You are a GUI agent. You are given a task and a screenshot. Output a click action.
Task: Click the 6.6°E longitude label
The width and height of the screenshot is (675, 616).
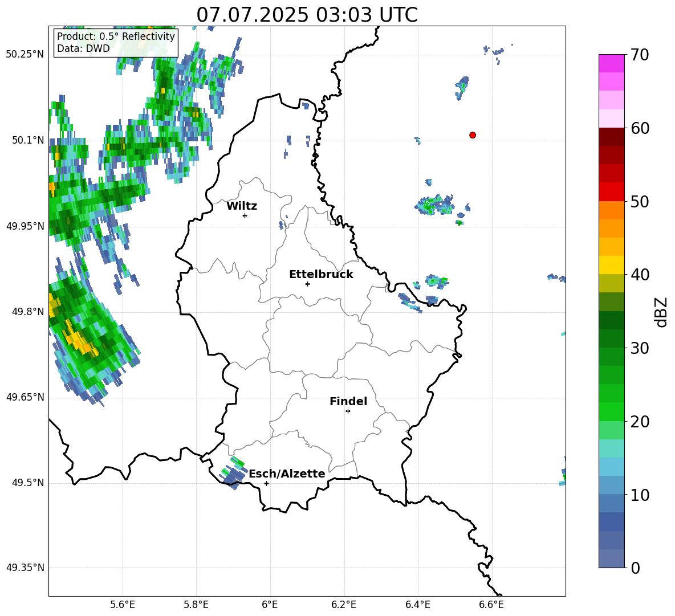[491, 605]
